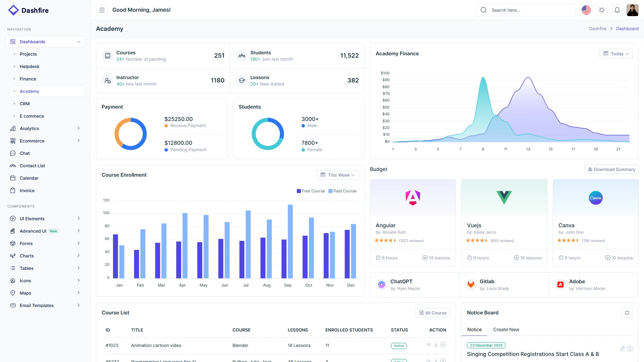Click the Sep Paid Course bar
This screenshot has height=362, width=644.
click(x=290, y=241)
